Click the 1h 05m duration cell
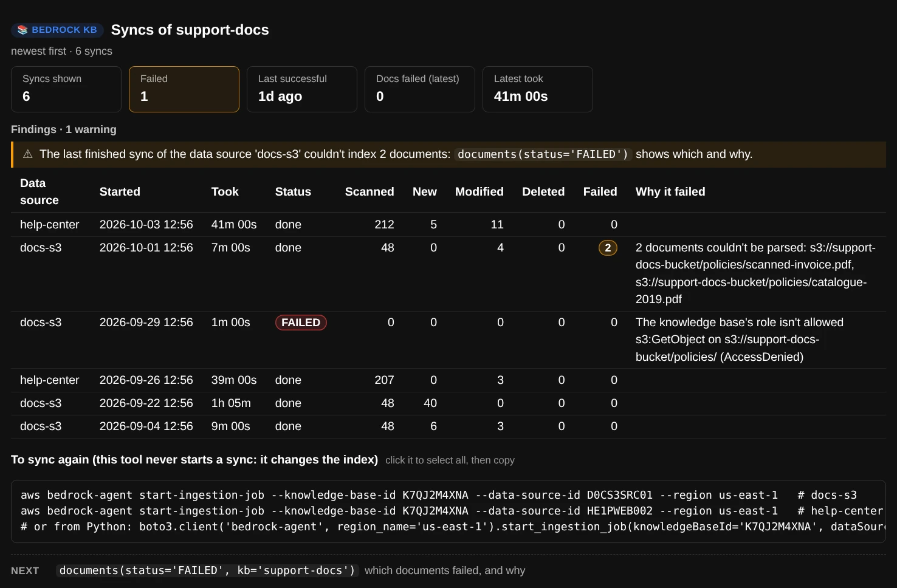The image size is (897, 588). click(231, 403)
